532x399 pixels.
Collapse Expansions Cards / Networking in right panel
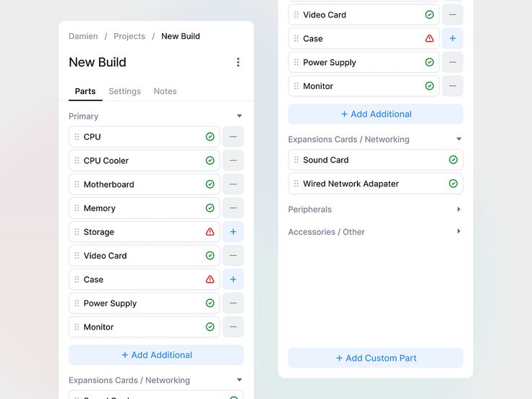[x=459, y=139]
